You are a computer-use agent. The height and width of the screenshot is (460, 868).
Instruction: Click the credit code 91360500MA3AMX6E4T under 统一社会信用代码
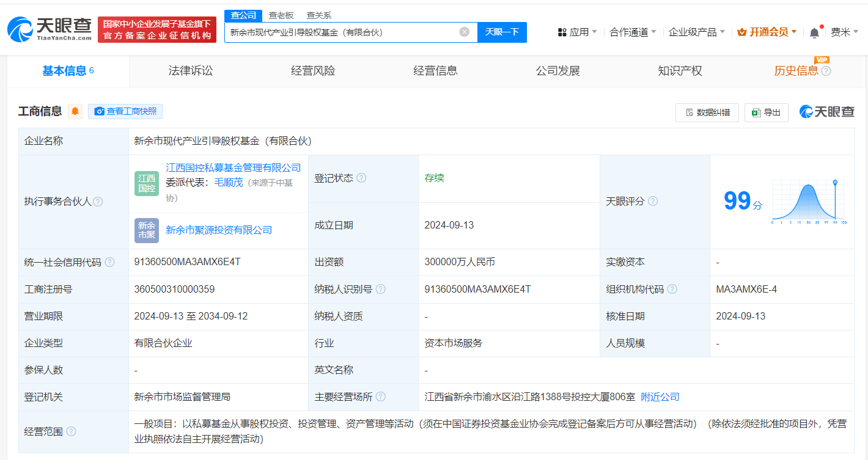point(188,262)
